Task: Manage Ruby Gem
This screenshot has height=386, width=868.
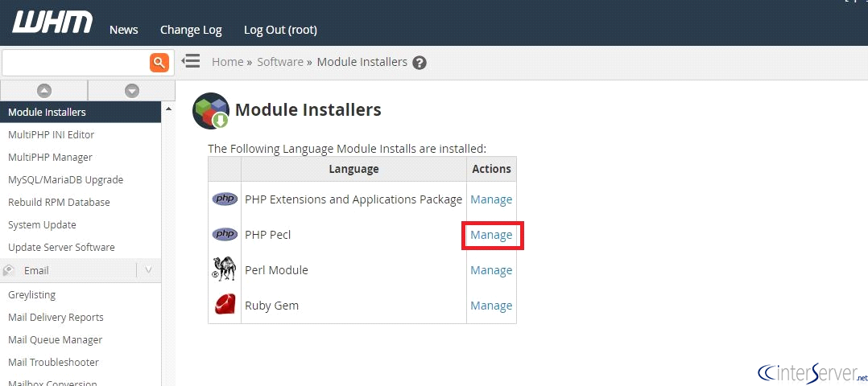Action: click(491, 306)
